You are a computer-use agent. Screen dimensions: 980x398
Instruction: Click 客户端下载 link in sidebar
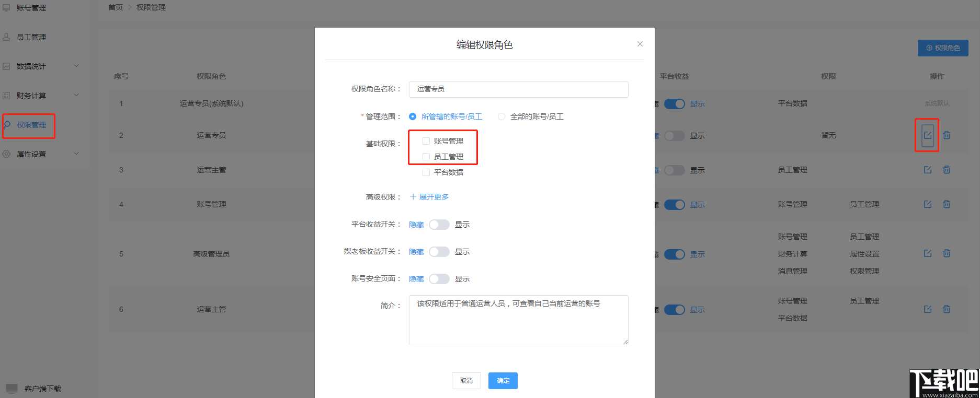(x=43, y=389)
